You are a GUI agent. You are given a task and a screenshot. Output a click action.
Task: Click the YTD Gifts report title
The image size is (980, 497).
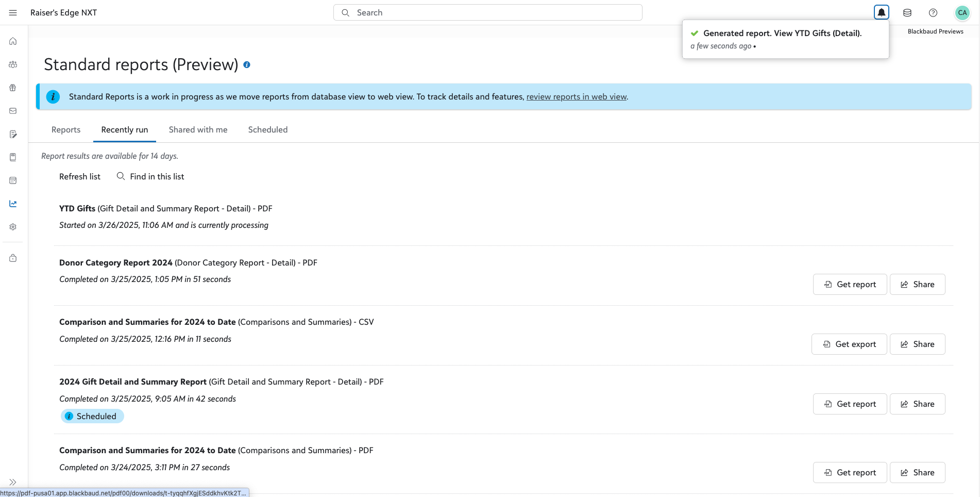coord(77,209)
